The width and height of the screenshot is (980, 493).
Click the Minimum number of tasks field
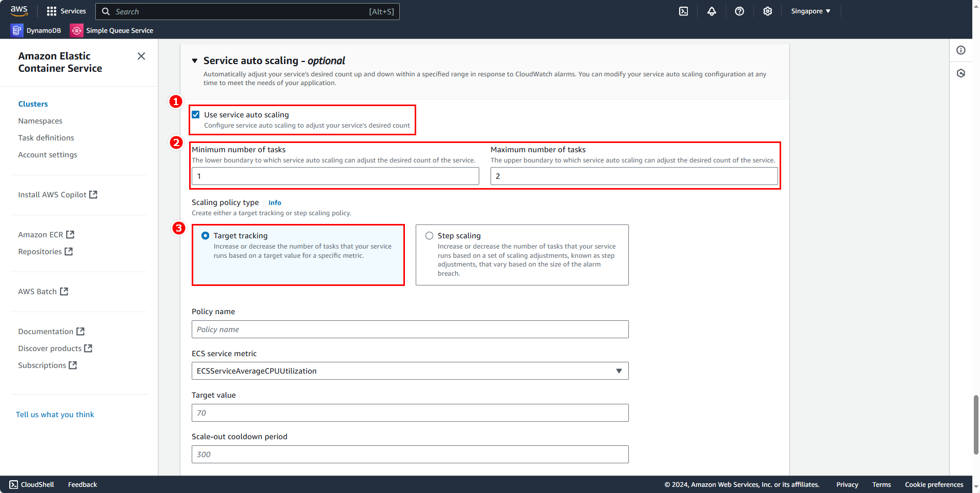point(335,176)
